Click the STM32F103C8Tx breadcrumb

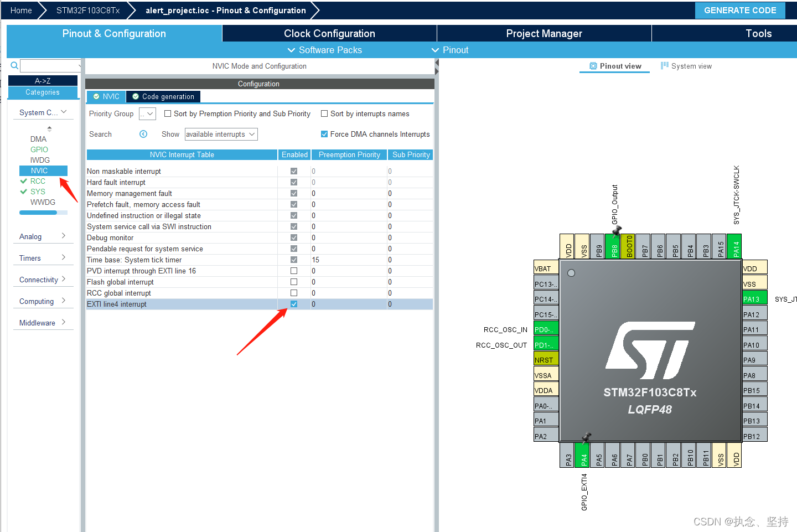pyautogui.click(x=88, y=10)
